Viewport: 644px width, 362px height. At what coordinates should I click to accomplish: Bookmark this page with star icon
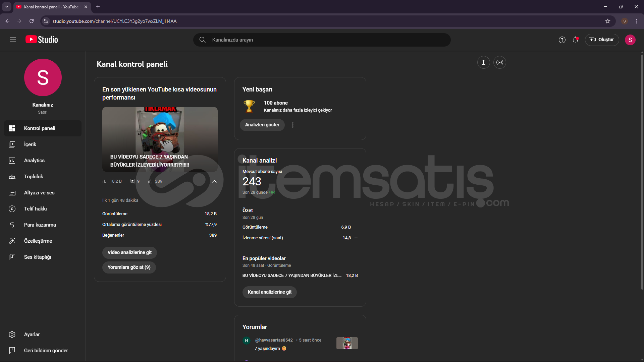pos(608,21)
